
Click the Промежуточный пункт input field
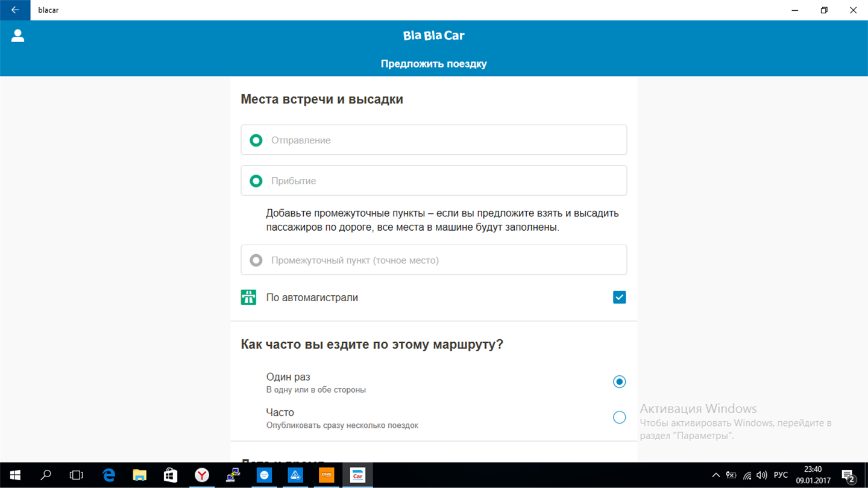click(434, 260)
